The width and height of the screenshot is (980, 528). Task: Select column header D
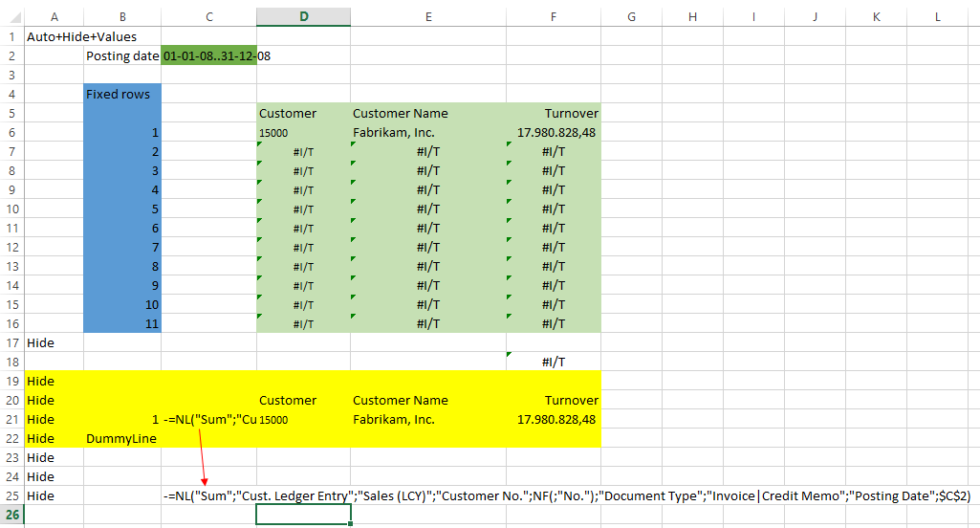coord(303,17)
